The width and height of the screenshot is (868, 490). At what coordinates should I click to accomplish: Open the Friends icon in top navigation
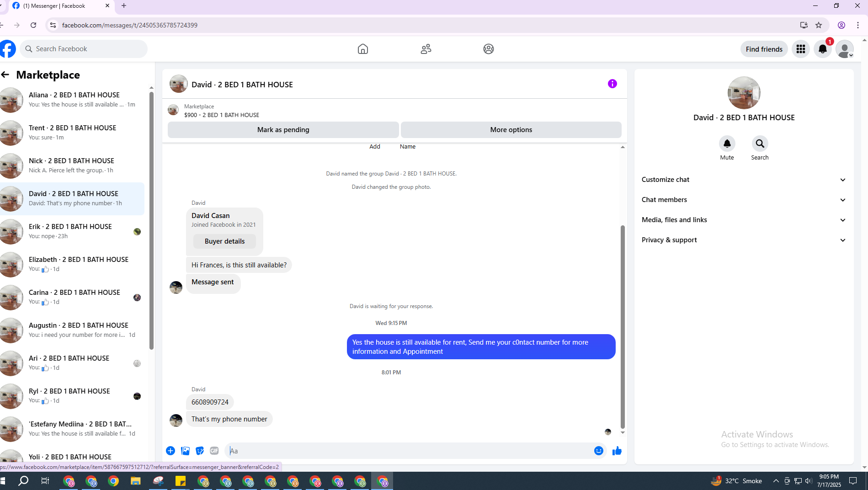[426, 49]
